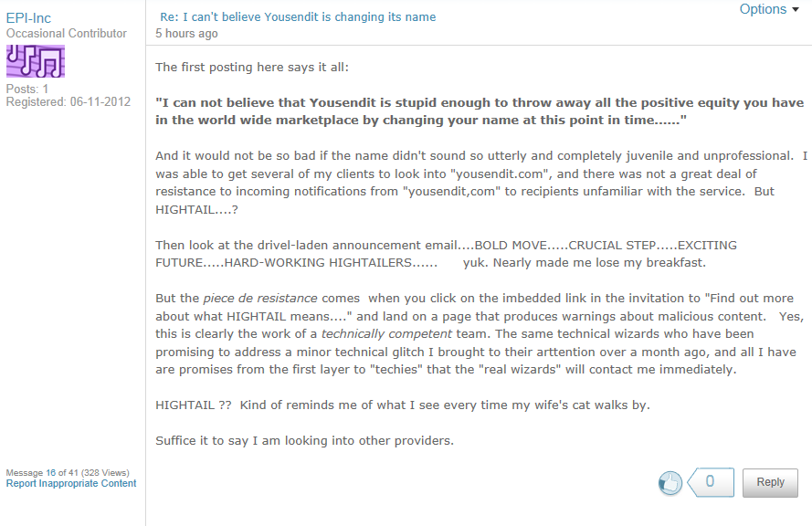The height and width of the screenshot is (526, 812).
Task: Open the kudos count showing 0
Action: pos(711,482)
